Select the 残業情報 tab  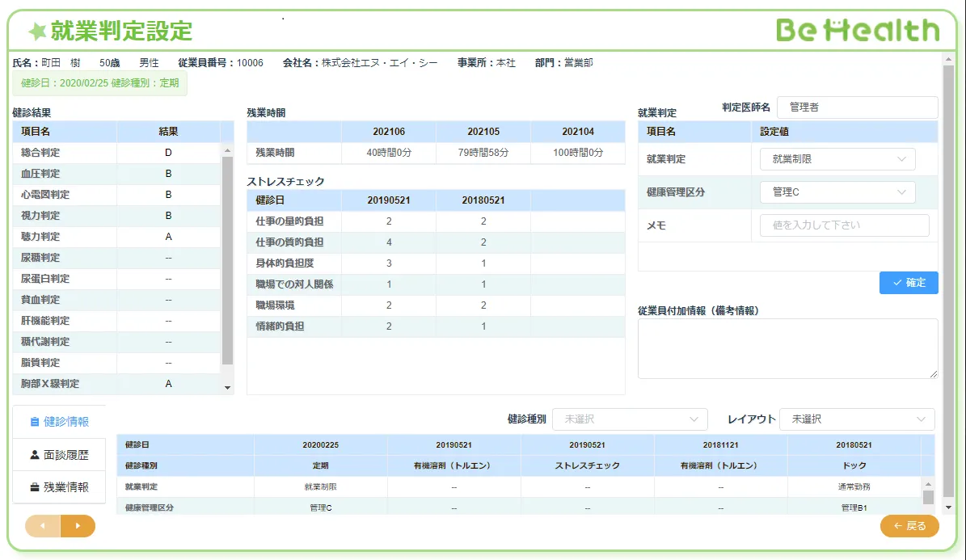pos(60,487)
